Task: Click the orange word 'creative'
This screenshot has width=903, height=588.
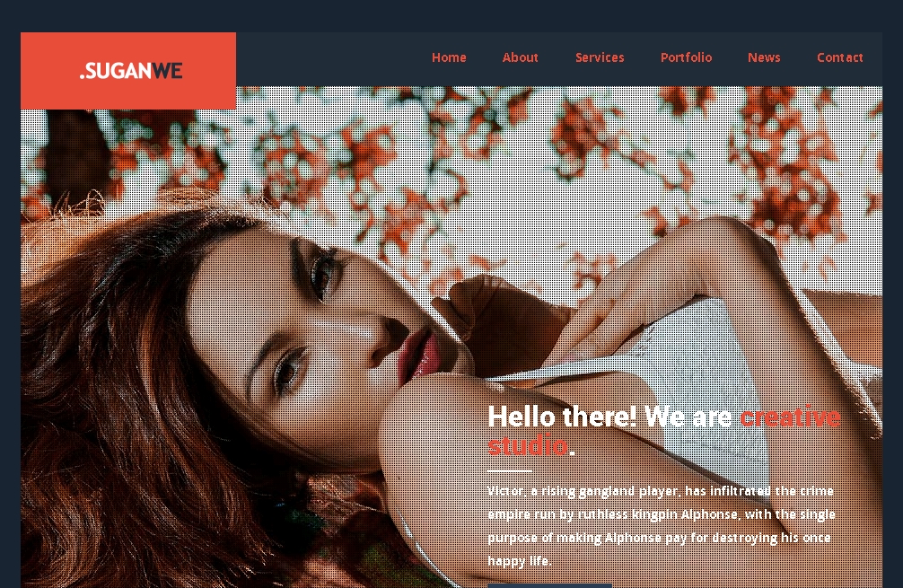Action: pyautogui.click(x=790, y=417)
